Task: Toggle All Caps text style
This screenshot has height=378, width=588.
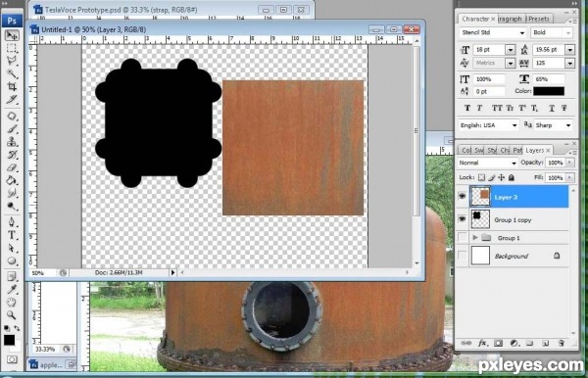Action: click(x=497, y=109)
